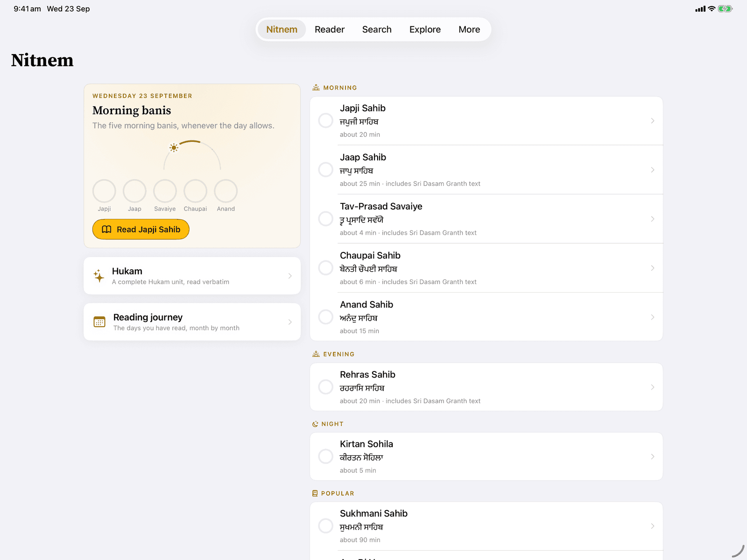
Task: Open Rehras Sahib via its chevron
Action: (653, 387)
